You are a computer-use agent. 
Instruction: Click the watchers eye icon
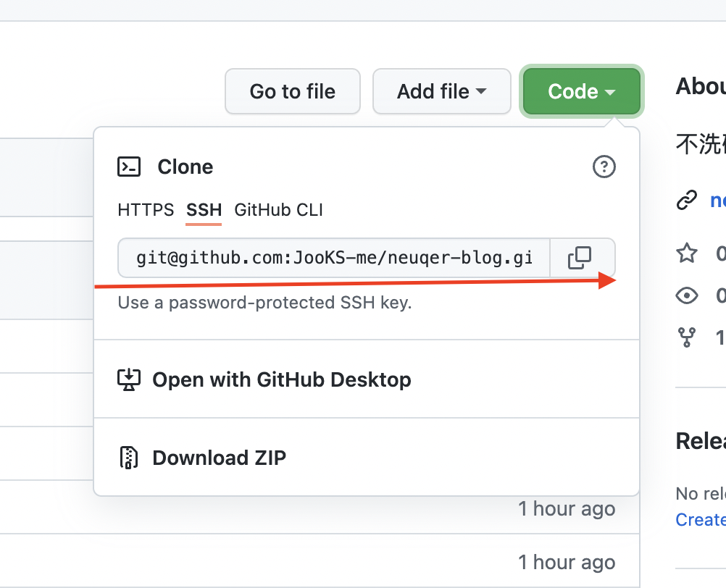pos(686,295)
